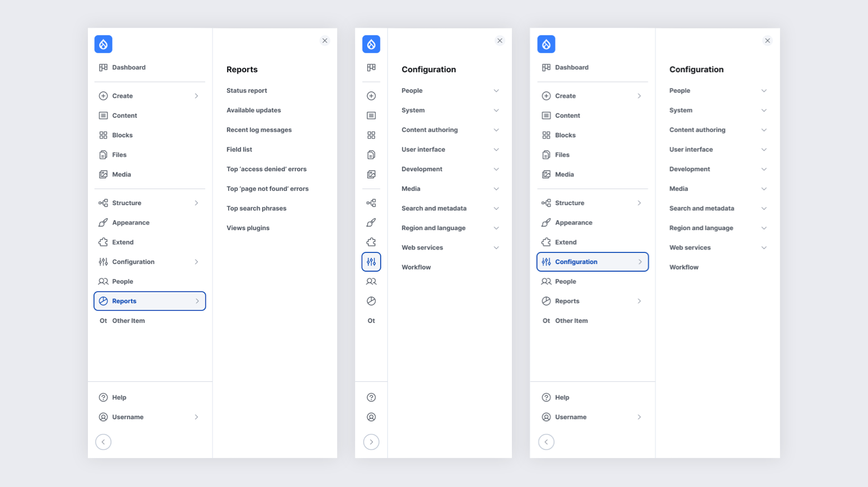Viewport: 868px width, 487px height.
Task: Open People icon in collapsed sidebar
Action: pyautogui.click(x=371, y=281)
